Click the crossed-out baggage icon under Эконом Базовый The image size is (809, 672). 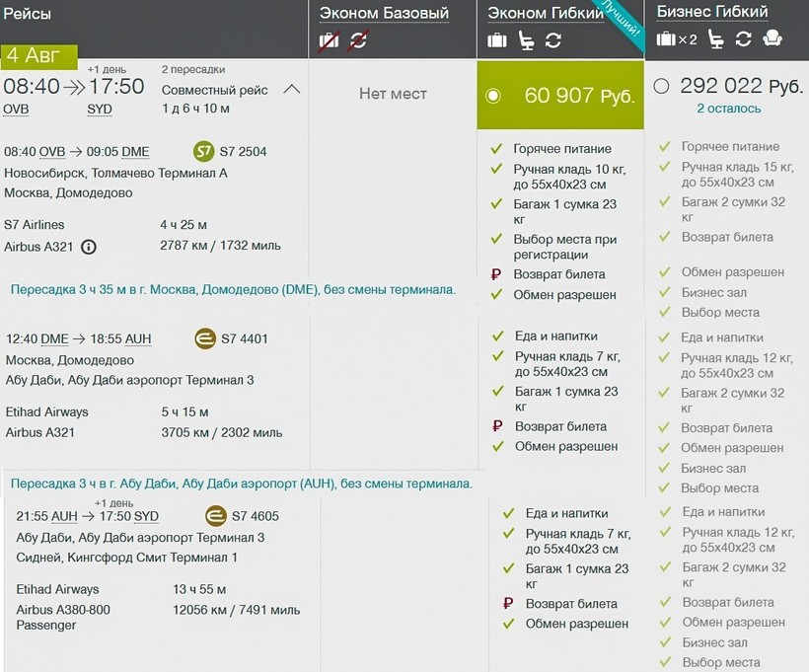329,40
